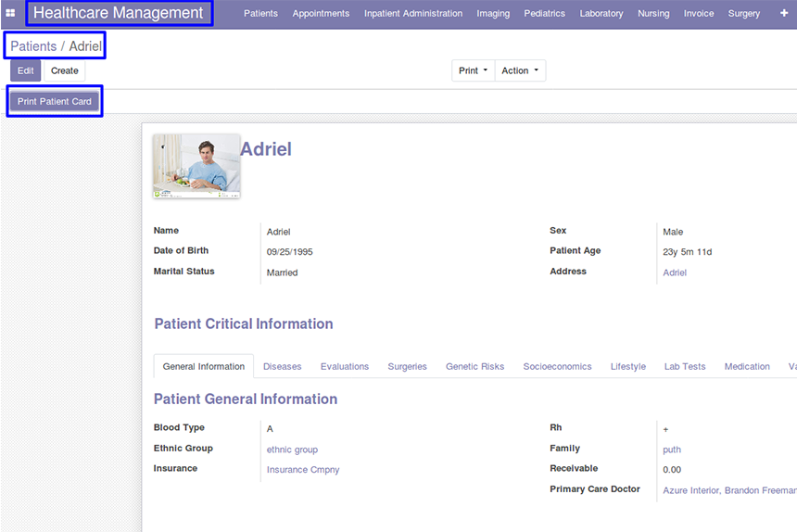Image resolution: width=797 pixels, height=532 pixels.
Task: Open the Laboratory menu
Action: pyautogui.click(x=601, y=14)
